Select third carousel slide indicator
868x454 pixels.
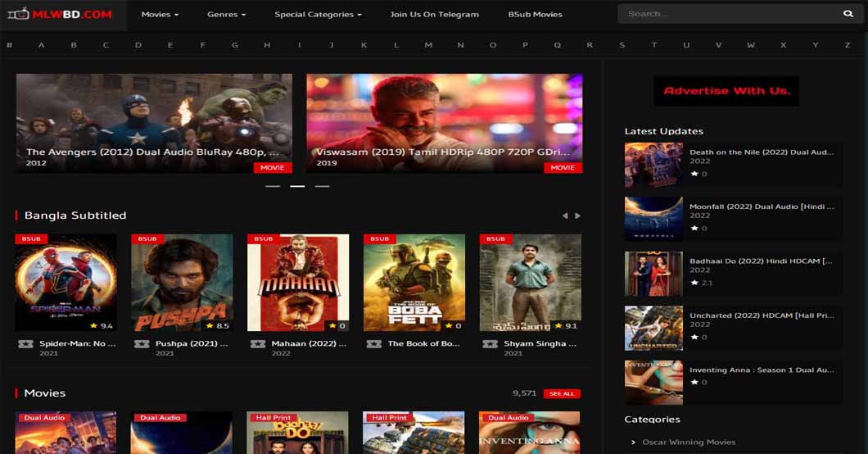click(322, 187)
